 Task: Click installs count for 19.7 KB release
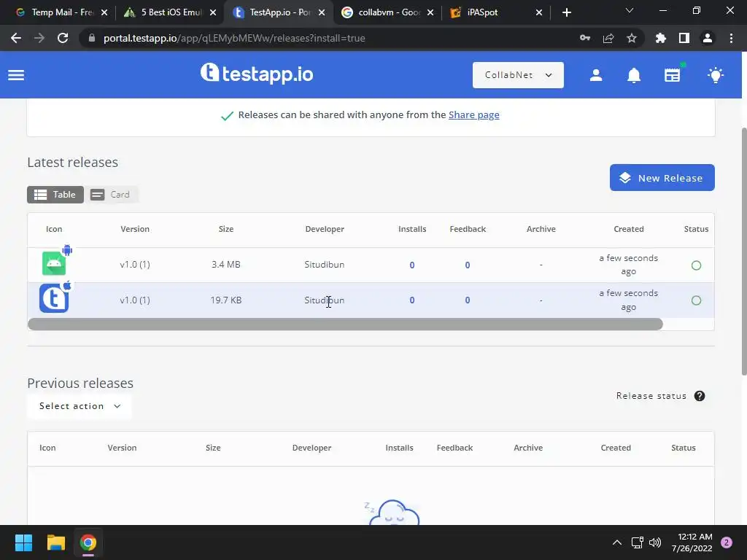412,300
